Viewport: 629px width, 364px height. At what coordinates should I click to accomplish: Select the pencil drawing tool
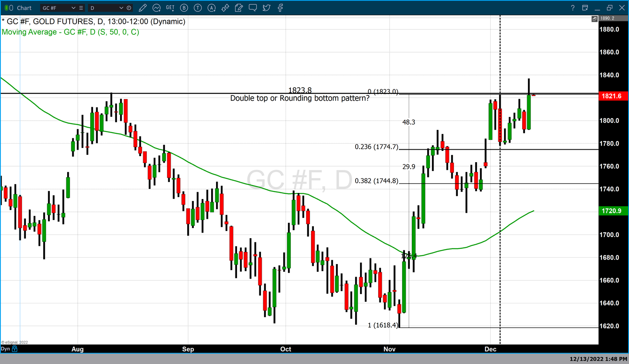pos(142,8)
